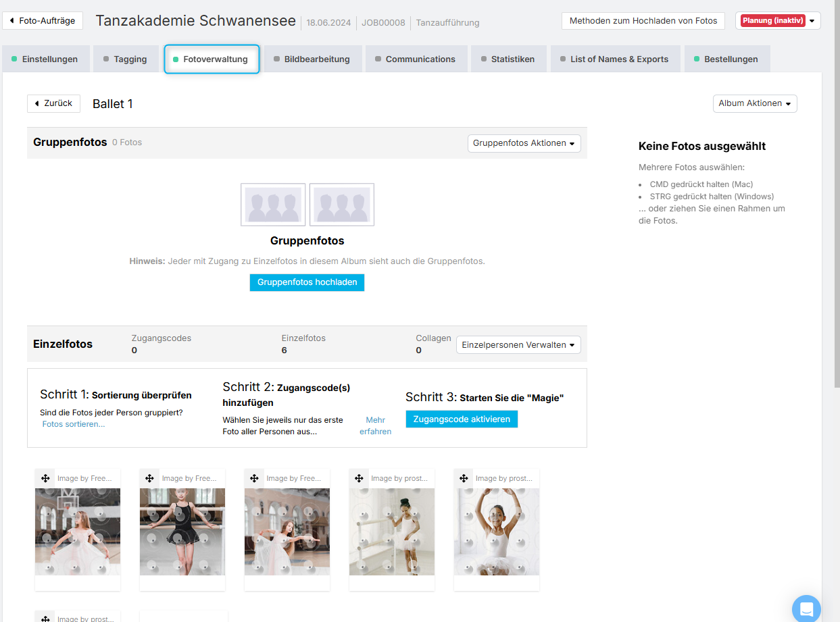Click move handle on white tutu barre photo

pyautogui.click(x=359, y=478)
